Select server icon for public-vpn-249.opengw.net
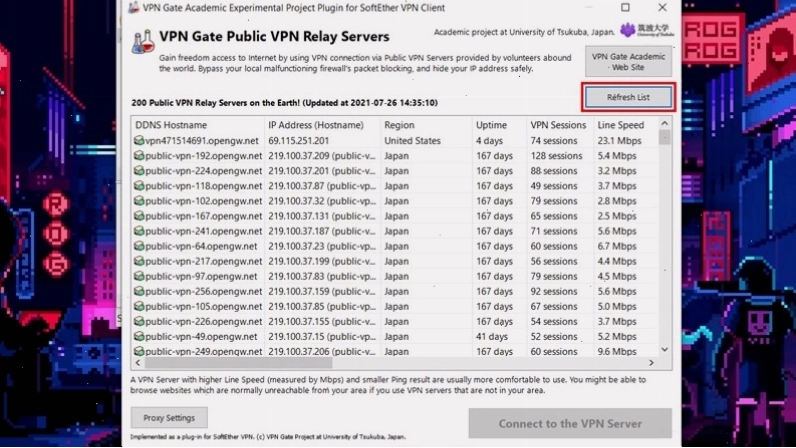 pyautogui.click(x=139, y=351)
